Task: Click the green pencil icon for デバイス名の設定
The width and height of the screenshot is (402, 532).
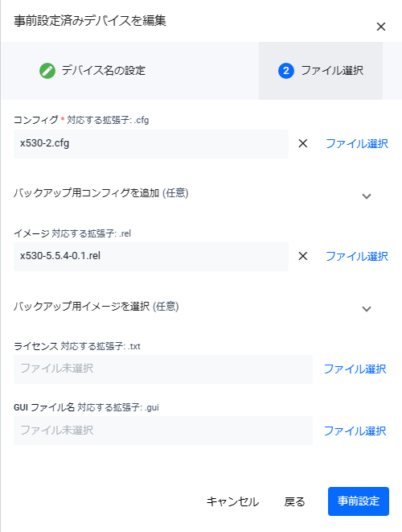Action: click(47, 71)
